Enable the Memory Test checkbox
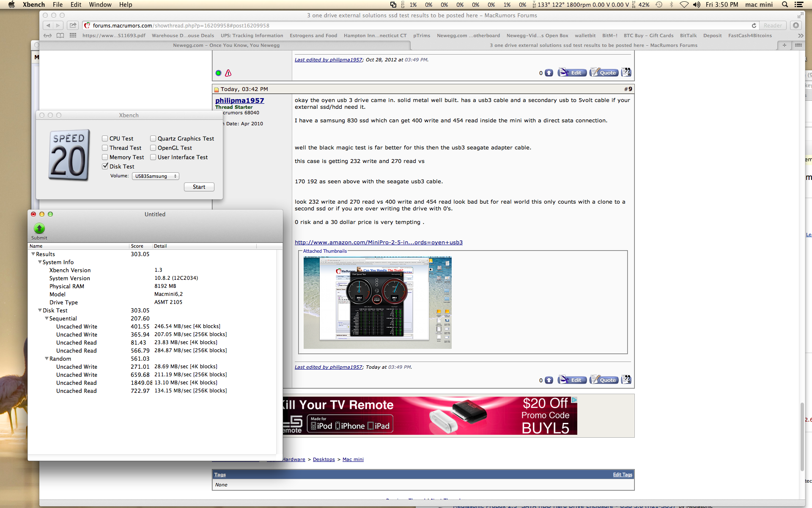Screen dimensions: 812x508 coord(105,157)
